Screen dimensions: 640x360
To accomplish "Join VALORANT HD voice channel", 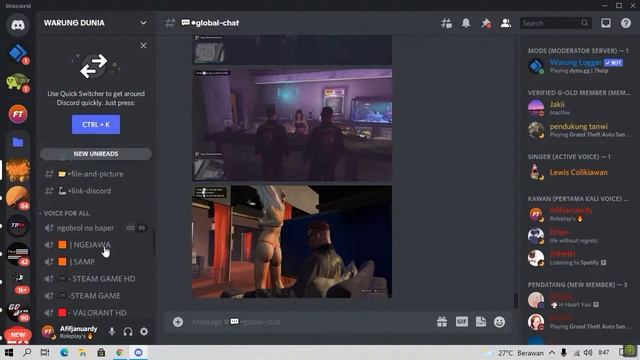I will tap(96, 313).
